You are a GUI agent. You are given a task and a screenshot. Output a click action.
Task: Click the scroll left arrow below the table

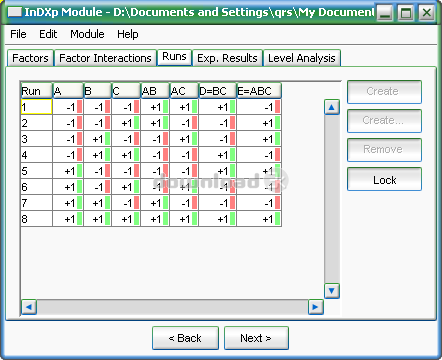tap(29, 307)
